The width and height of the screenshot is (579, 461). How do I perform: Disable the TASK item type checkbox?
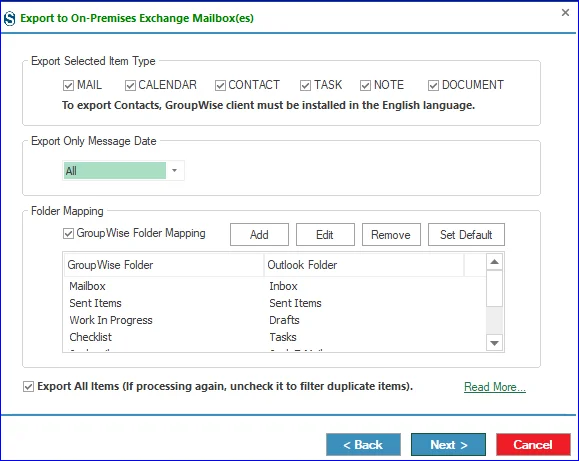click(x=305, y=85)
